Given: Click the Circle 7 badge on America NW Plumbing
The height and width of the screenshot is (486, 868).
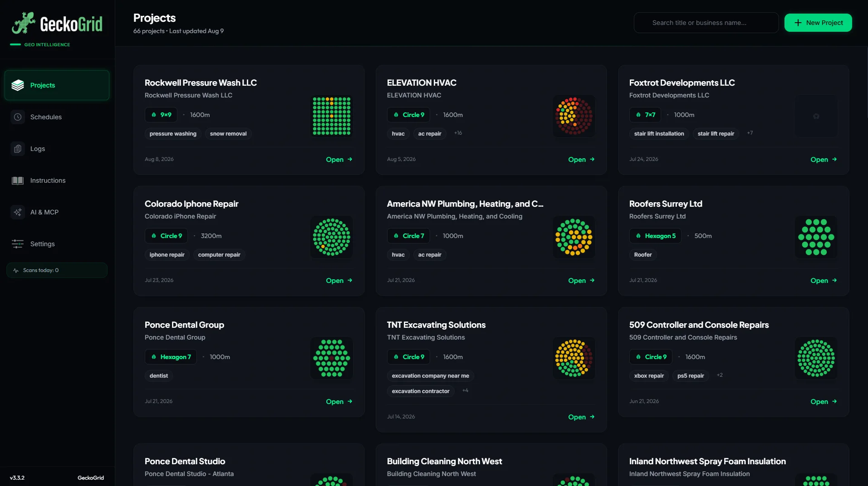Looking at the screenshot, I should [x=408, y=236].
